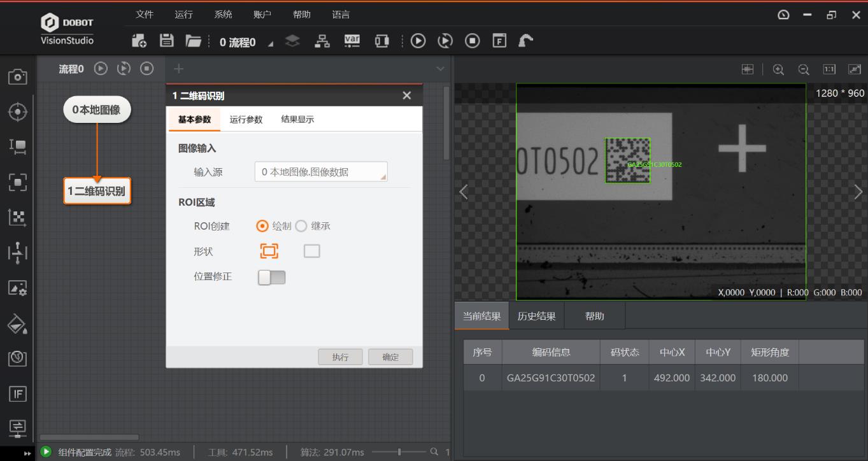
Task: Open the 账户 menu
Action: click(x=262, y=14)
